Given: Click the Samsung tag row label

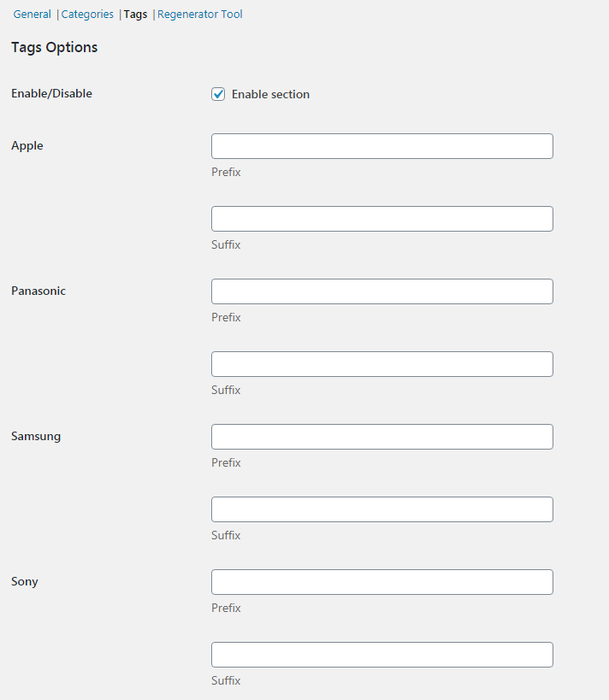Looking at the screenshot, I should (36, 436).
